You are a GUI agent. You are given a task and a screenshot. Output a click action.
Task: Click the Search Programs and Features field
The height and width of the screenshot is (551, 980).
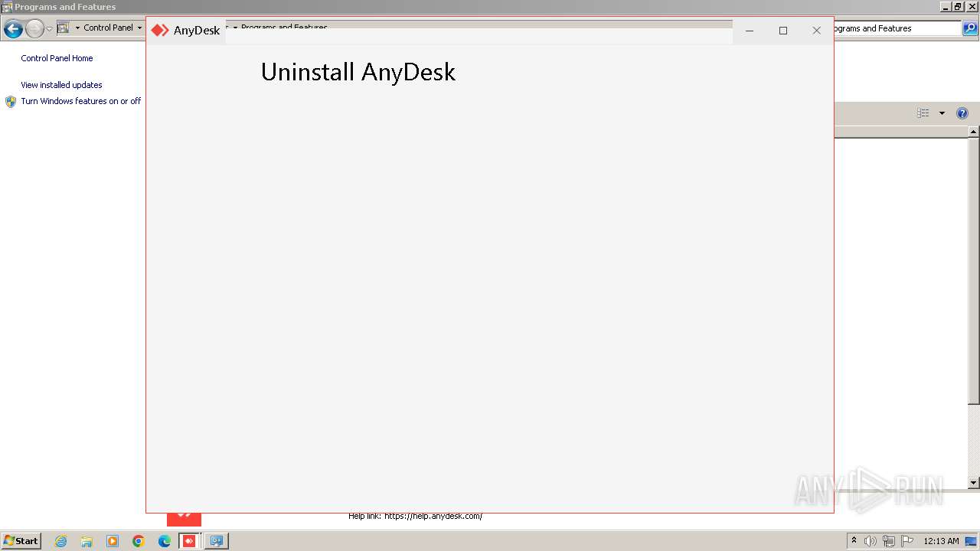click(897, 28)
